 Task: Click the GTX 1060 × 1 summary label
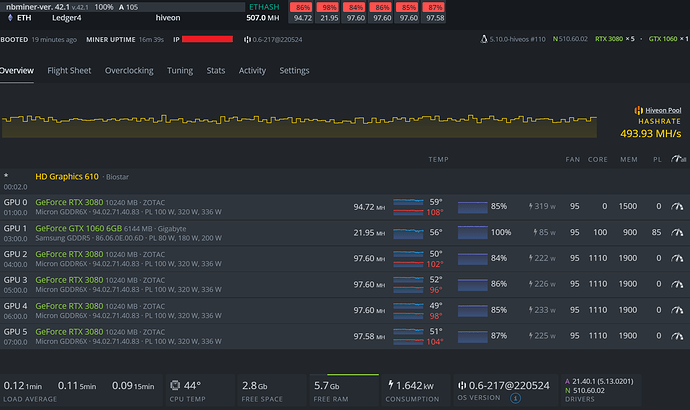[x=668, y=39]
